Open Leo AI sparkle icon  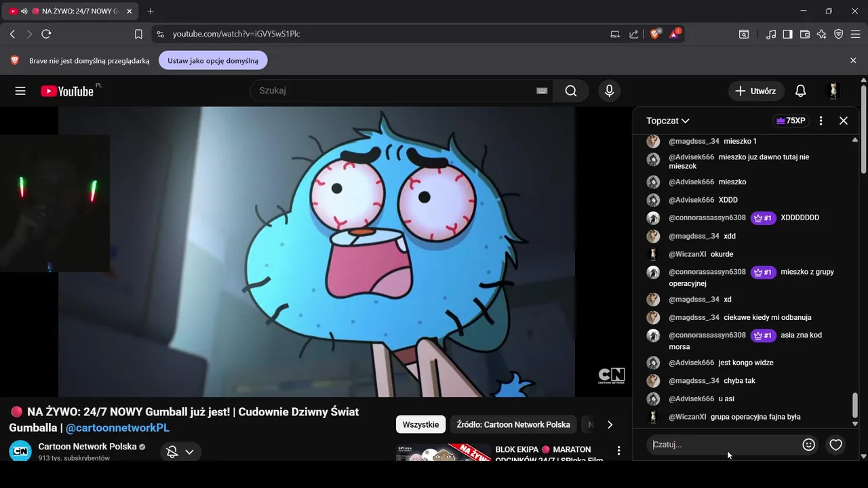[822, 34]
